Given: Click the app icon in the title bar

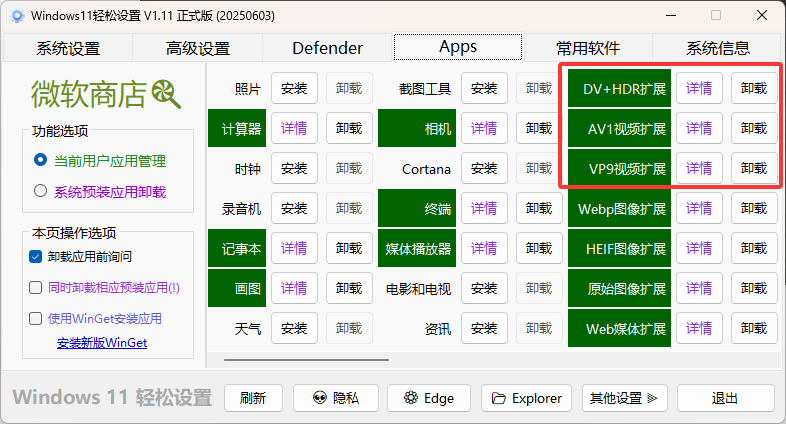Looking at the screenshot, I should pyautogui.click(x=17, y=16).
